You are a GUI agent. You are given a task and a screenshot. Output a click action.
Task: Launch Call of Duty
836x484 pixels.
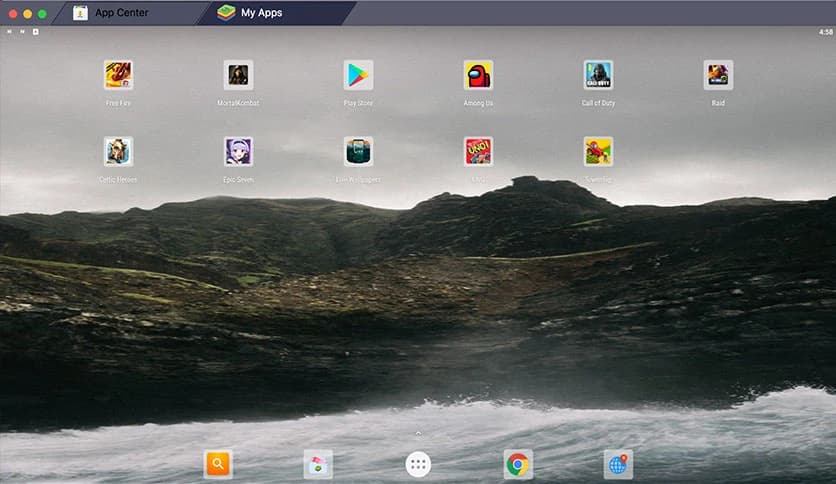point(598,75)
